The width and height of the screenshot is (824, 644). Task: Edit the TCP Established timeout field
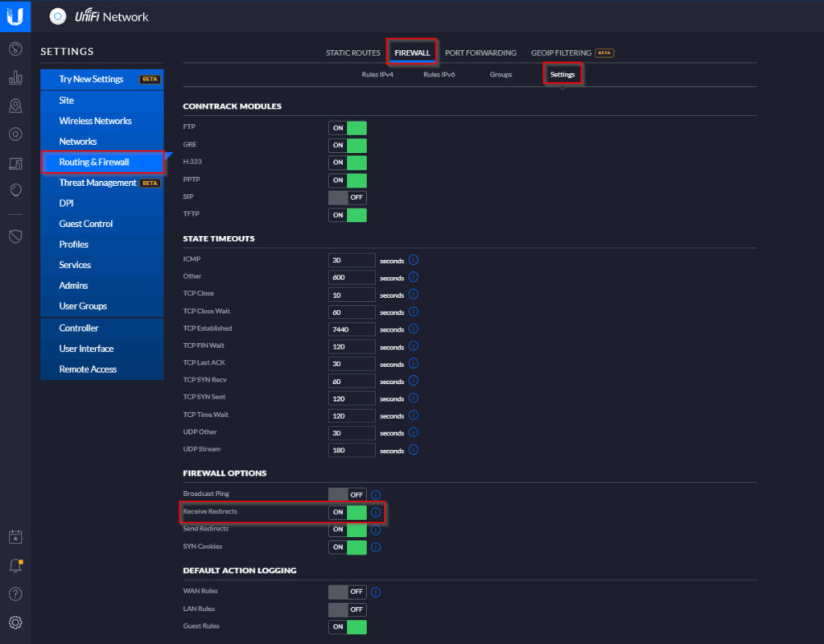352,328
